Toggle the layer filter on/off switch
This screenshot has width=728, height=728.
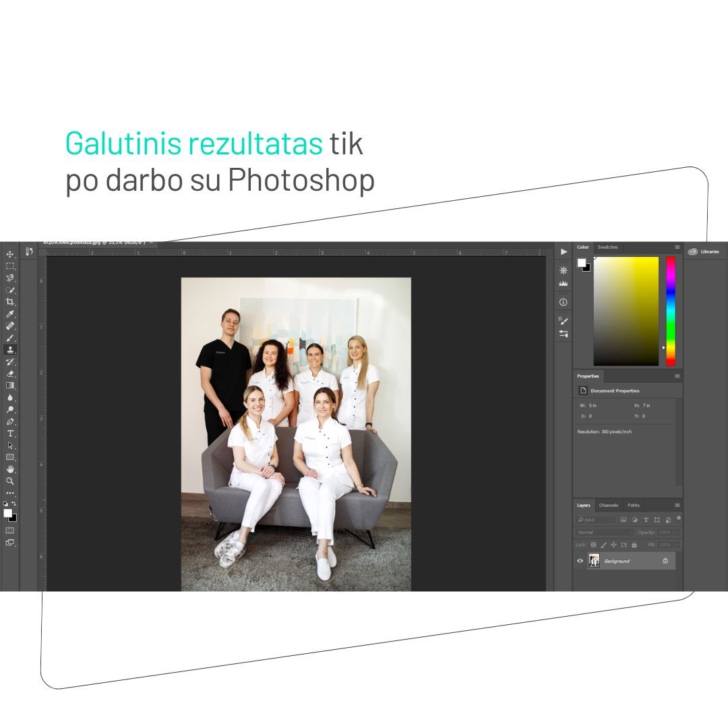pos(678,518)
